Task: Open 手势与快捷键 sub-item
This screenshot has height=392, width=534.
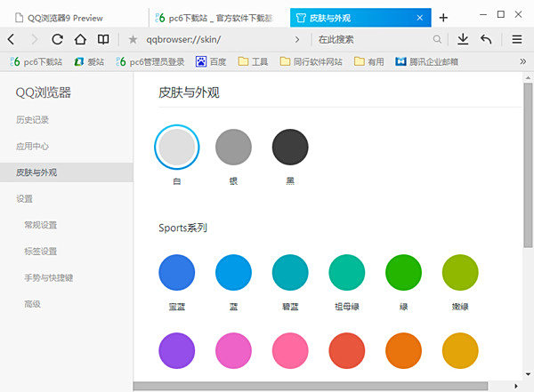Action: coord(49,277)
